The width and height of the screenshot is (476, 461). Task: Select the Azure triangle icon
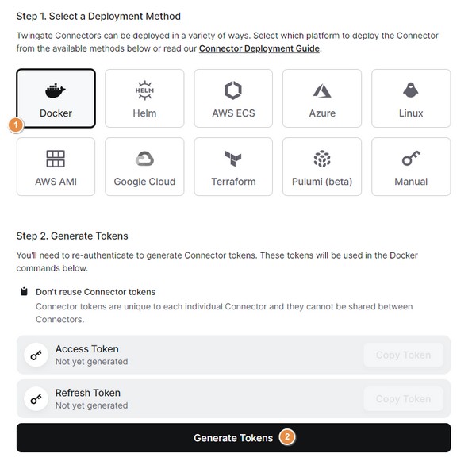(322, 90)
